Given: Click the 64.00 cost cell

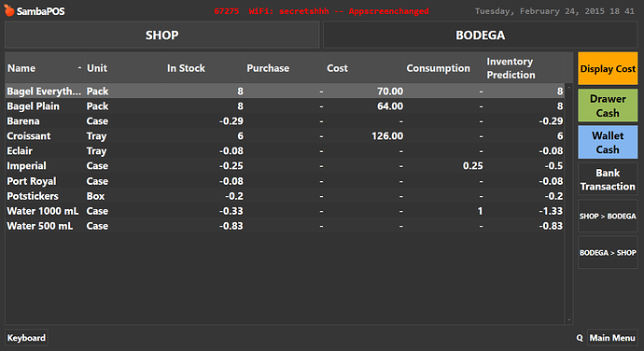Looking at the screenshot, I should coord(390,106).
